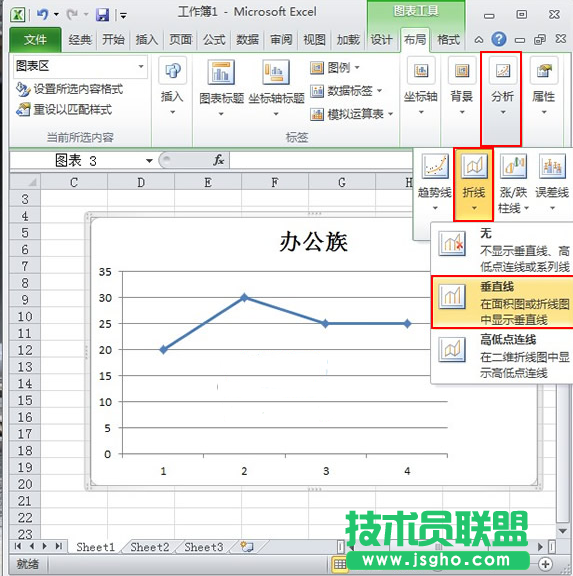The height and width of the screenshot is (576, 573).
Task: Select 无 option in lines menu
Action: tap(502, 249)
